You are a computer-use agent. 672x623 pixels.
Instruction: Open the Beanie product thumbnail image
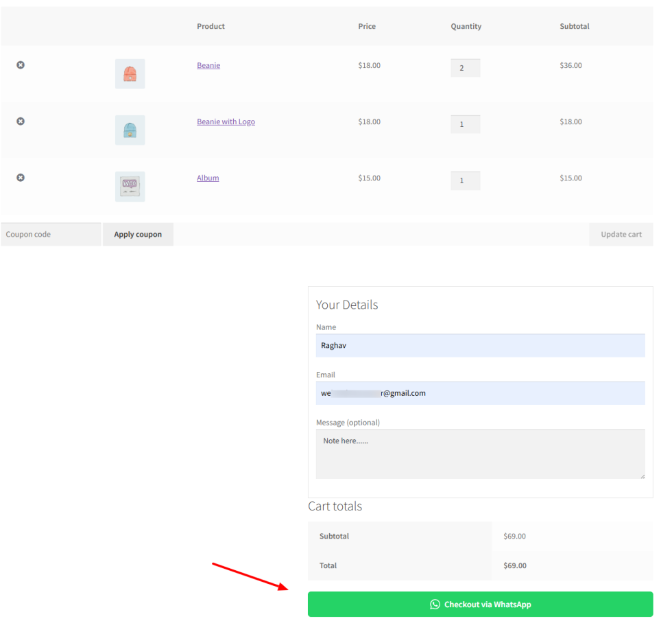pos(130,73)
